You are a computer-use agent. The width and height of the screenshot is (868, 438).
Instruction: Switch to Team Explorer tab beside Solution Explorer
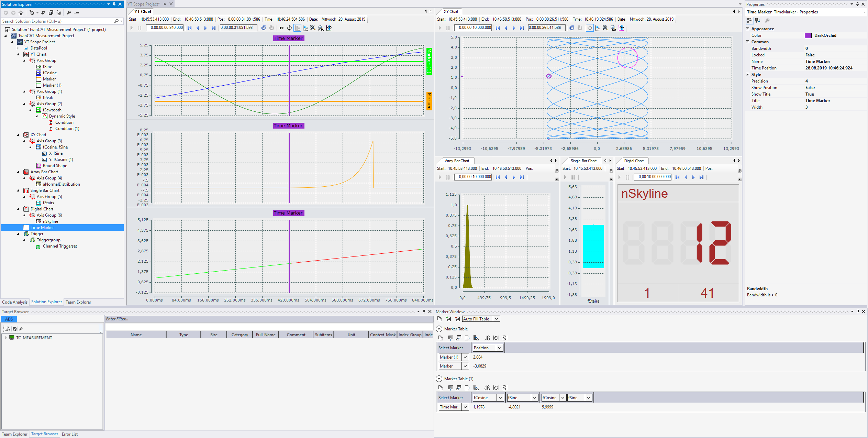pos(78,302)
